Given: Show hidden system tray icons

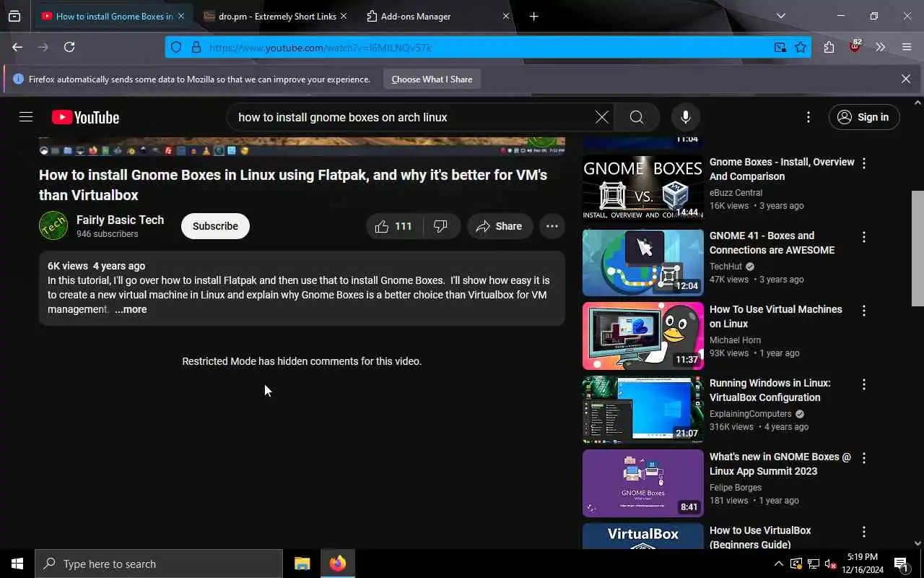Looking at the screenshot, I should pyautogui.click(x=779, y=564).
